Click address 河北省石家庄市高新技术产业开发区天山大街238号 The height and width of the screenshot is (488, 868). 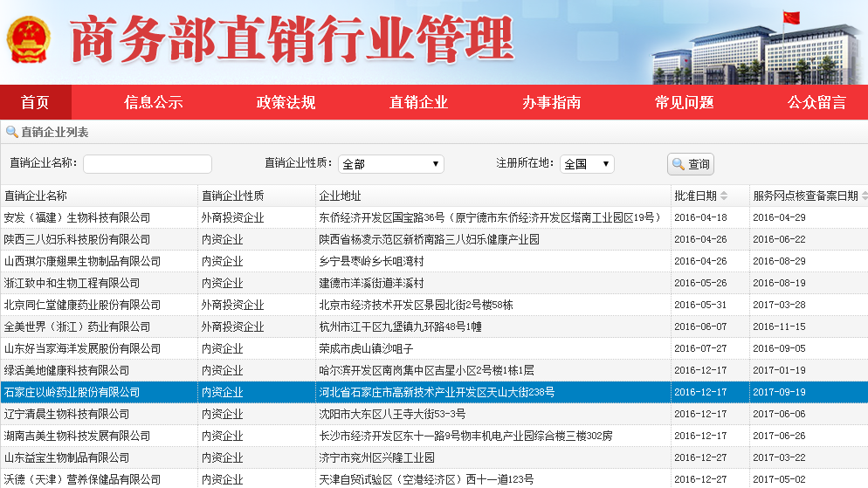click(437, 392)
